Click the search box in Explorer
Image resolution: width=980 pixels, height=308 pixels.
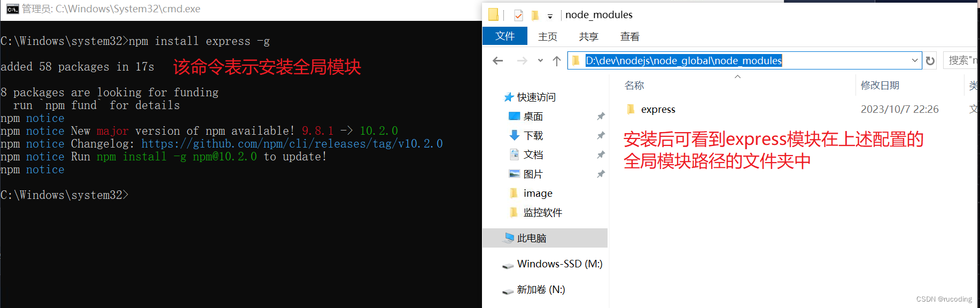pos(961,60)
